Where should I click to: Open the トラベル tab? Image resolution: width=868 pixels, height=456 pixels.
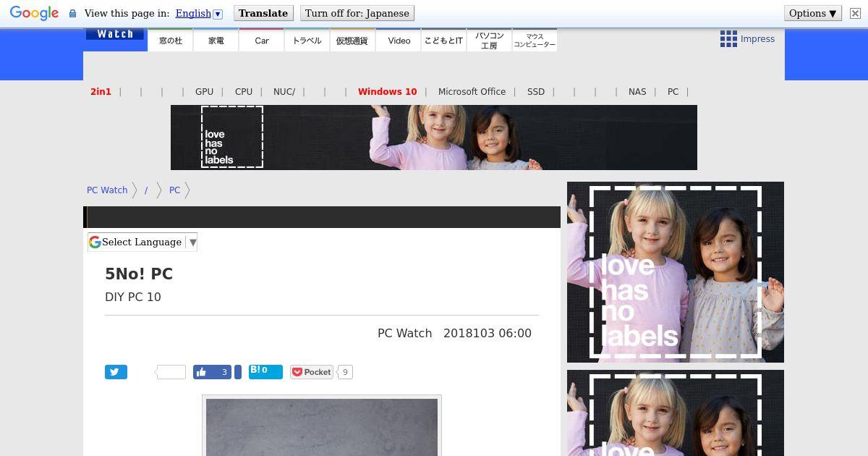click(307, 41)
